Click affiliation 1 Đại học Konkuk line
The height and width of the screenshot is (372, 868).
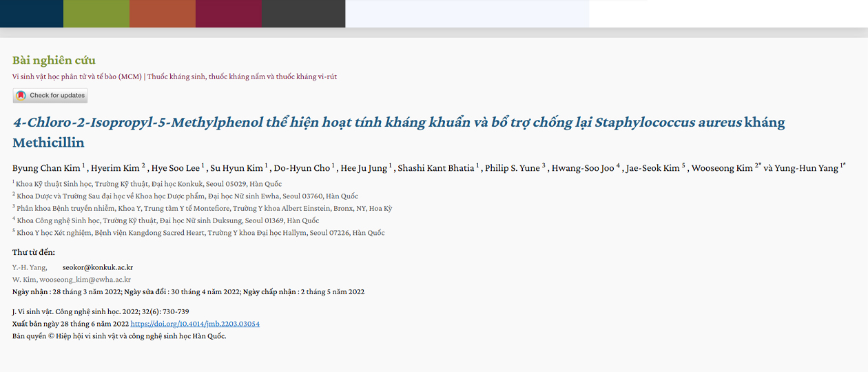pyautogui.click(x=147, y=184)
